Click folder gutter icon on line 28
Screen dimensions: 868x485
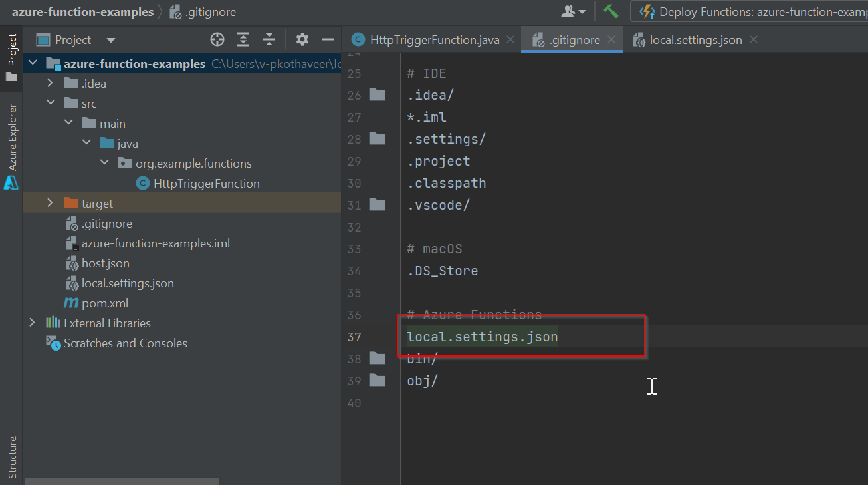pos(378,138)
